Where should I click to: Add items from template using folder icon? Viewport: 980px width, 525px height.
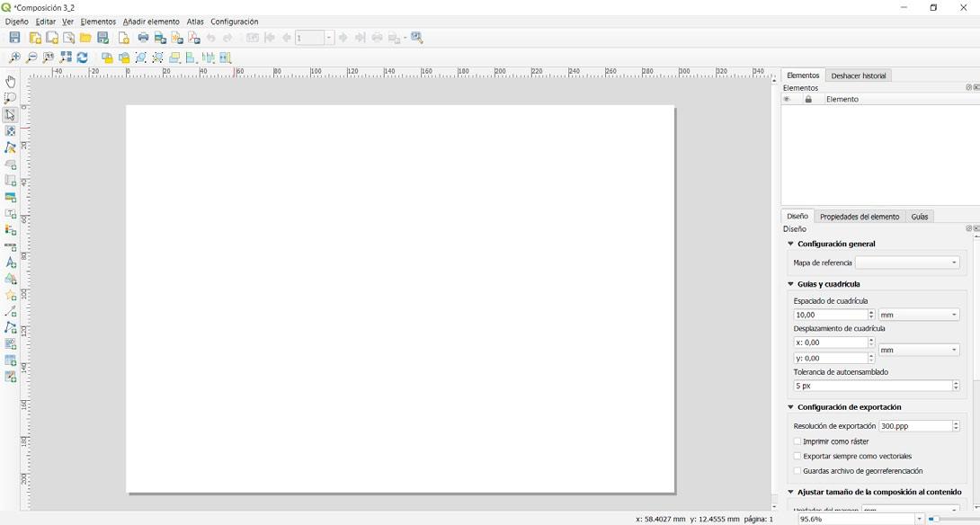pos(85,38)
